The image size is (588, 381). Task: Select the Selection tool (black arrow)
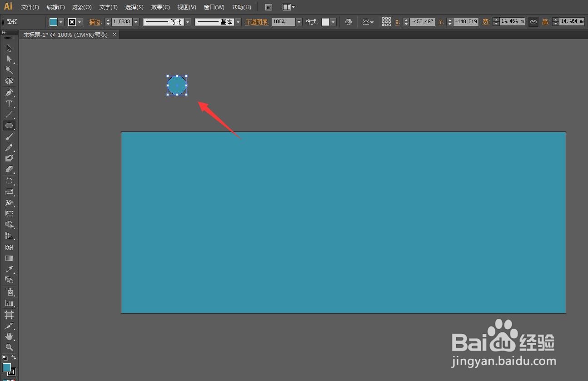point(9,48)
